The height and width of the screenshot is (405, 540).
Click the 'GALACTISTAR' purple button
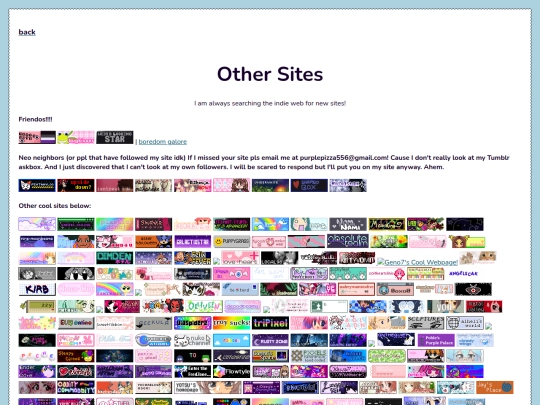[193, 241]
